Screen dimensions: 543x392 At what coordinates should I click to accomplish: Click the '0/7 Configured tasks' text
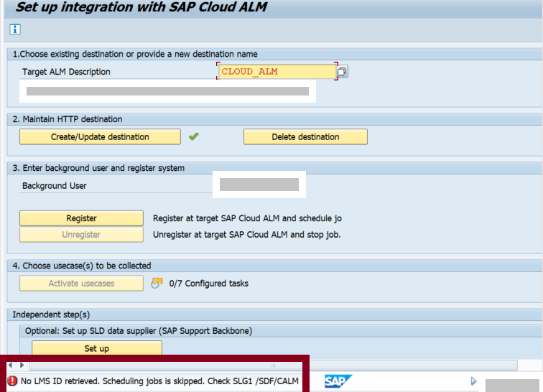(x=208, y=284)
